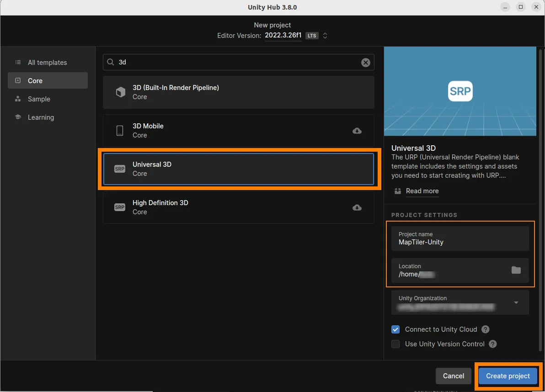Click the Sample category icon

pyautogui.click(x=18, y=99)
